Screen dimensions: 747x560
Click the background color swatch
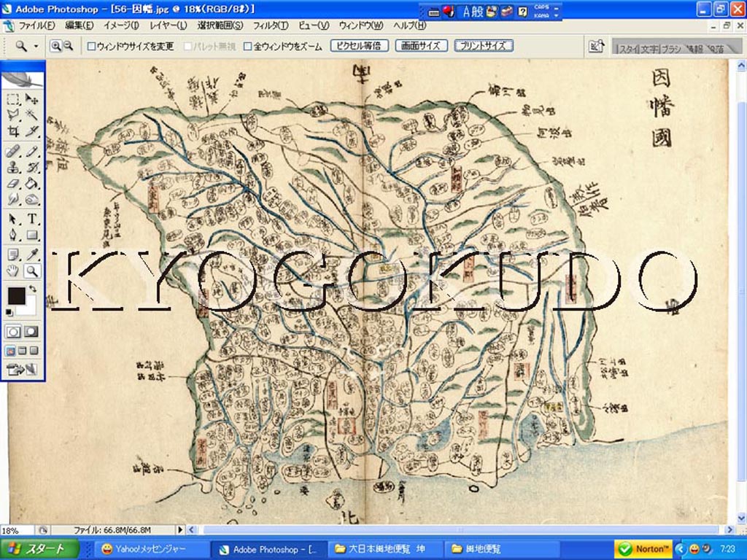tap(31, 308)
